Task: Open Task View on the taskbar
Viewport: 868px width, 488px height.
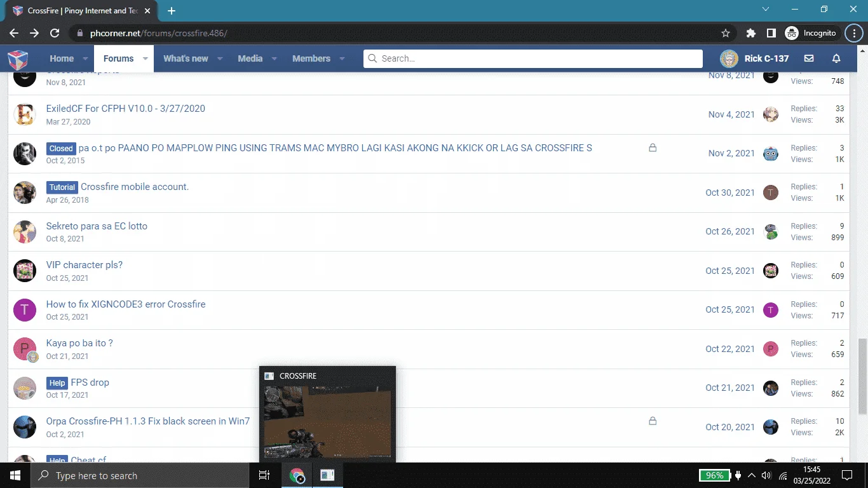Action: 264,475
